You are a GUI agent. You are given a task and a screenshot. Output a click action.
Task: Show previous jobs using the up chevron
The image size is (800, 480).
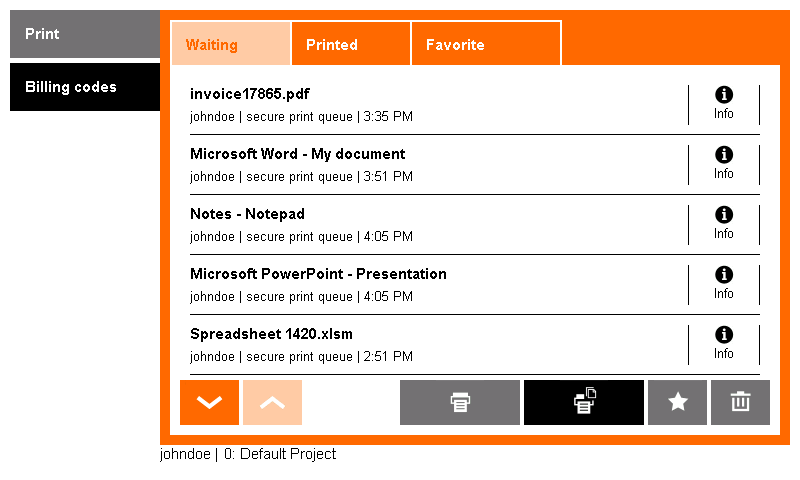272,402
